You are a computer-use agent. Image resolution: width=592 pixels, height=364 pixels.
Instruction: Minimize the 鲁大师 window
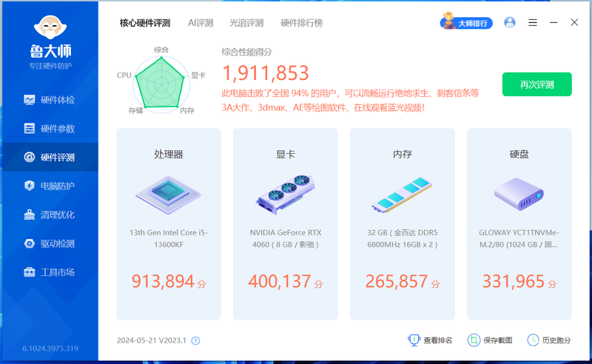(x=554, y=23)
